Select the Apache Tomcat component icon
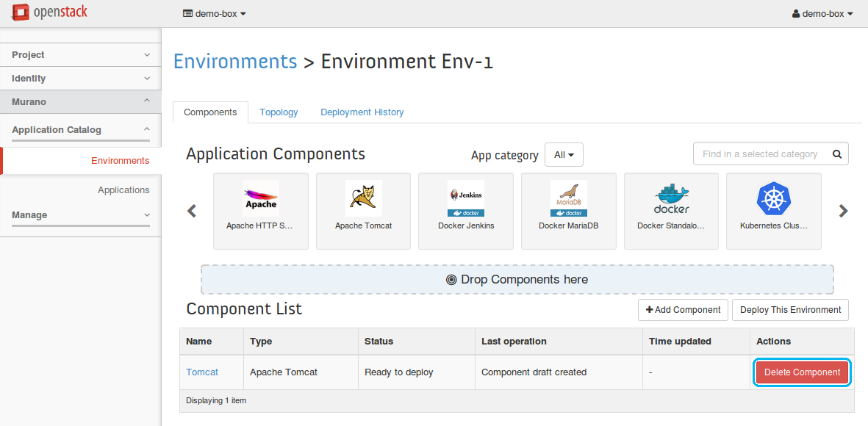Screen dimensions: 868x426 (363, 199)
